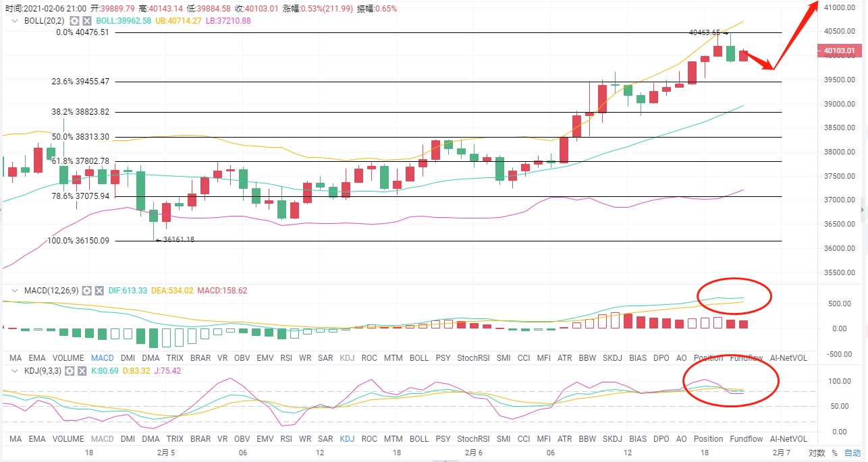The height and width of the screenshot is (462, 868).
Task: Select Position in the MACD panel indicator row
Action: (x=708, y=357)
